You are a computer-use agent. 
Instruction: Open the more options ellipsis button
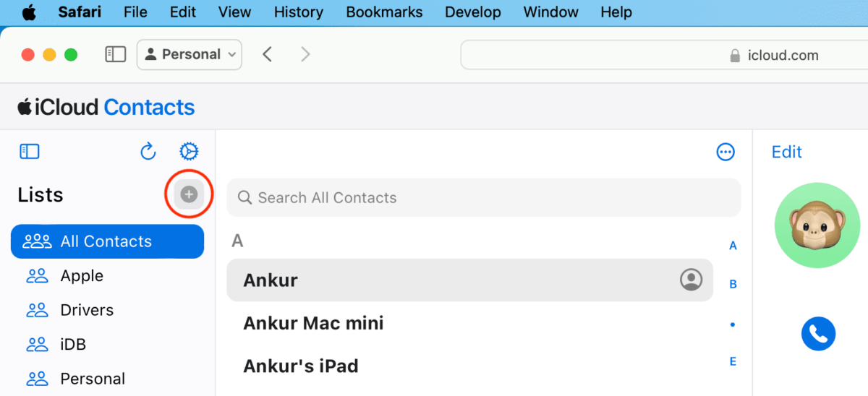click(725, 152)
